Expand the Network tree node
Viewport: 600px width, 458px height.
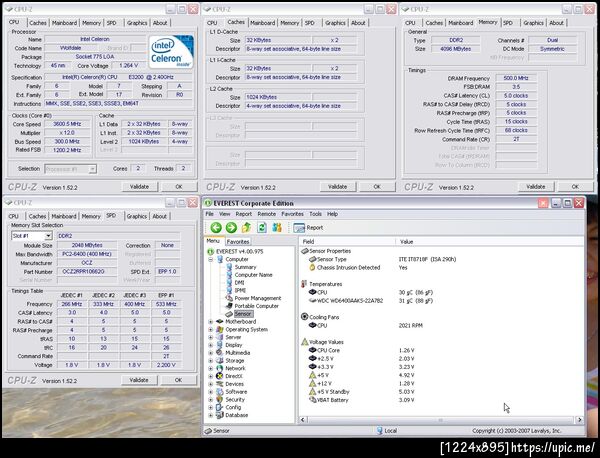[210, 368]
